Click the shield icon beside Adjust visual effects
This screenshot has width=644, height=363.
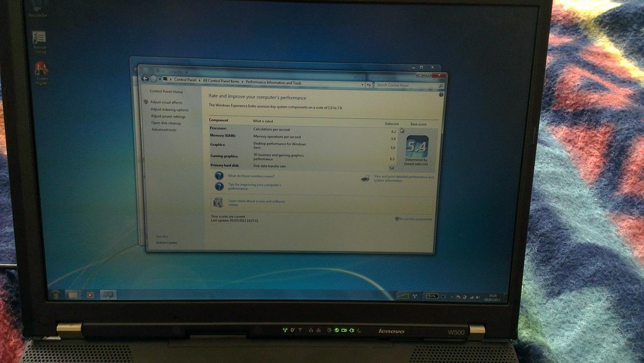pos(146,102)
